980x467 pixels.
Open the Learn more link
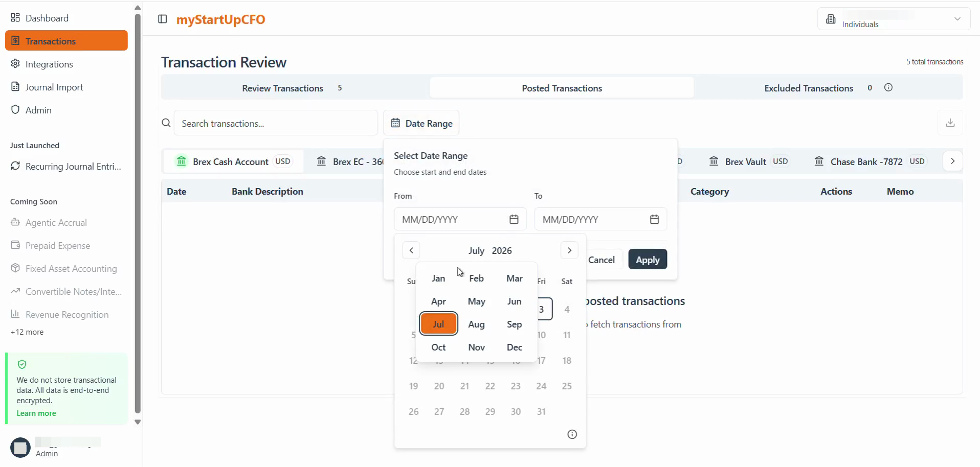36,413
